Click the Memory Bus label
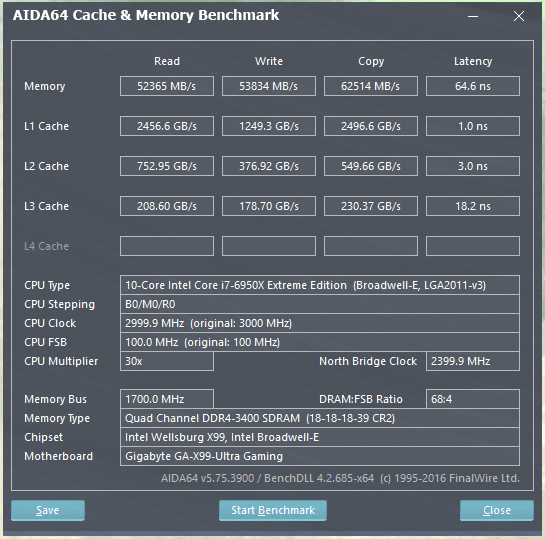The image size is (545, 539). pos(55,399)
